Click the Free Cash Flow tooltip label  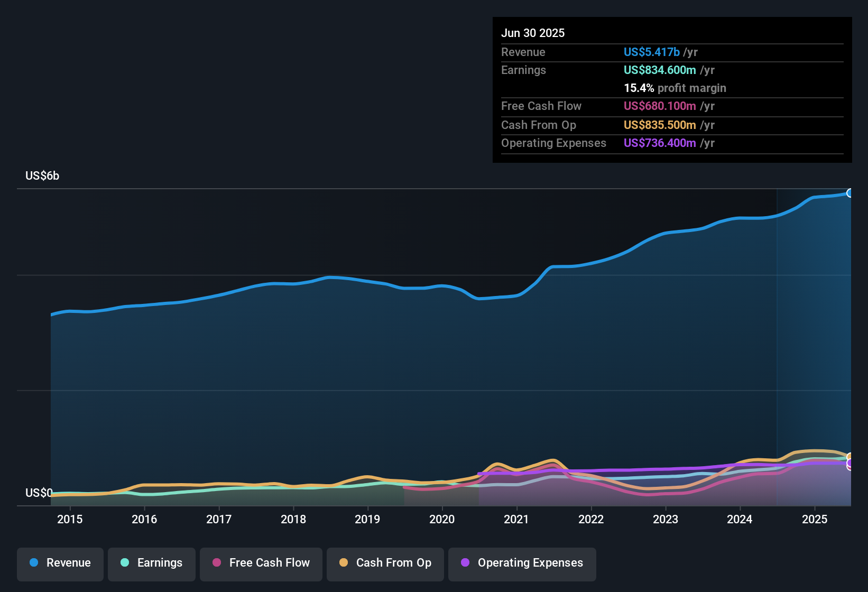click(541, 106)
